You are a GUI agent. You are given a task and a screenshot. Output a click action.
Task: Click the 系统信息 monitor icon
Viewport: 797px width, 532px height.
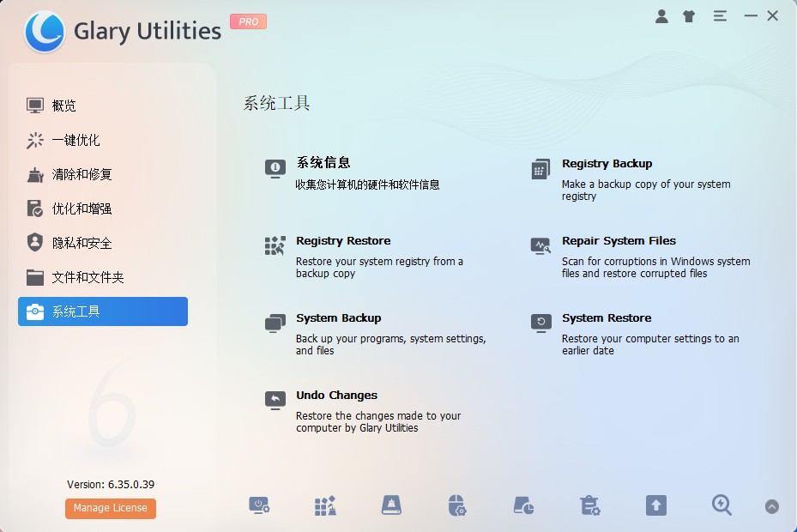point(275,168)
